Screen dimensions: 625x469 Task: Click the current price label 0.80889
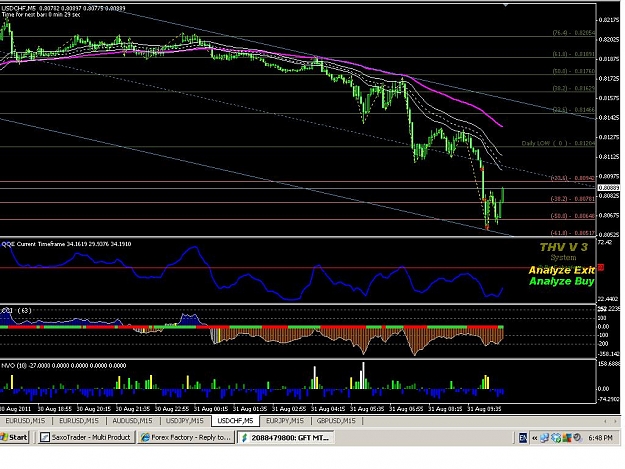pos(609,188)
